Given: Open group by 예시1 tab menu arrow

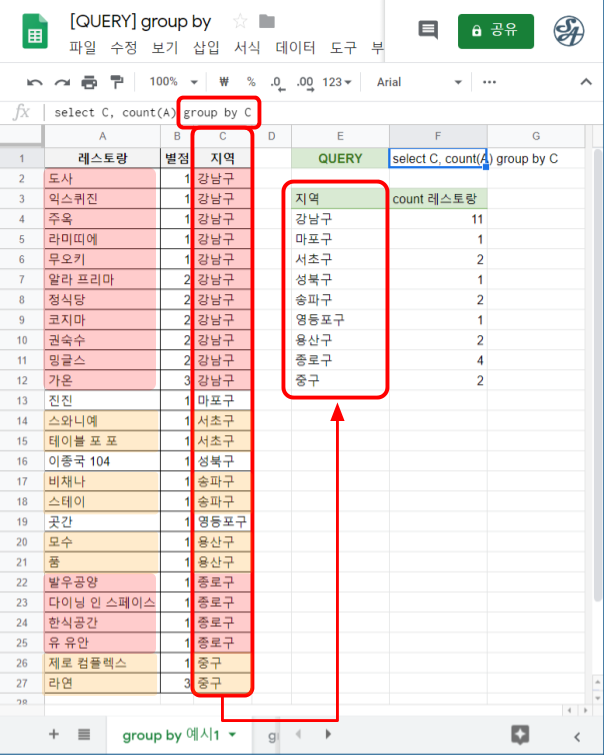Looking at the screenshot, I should 232,735.
